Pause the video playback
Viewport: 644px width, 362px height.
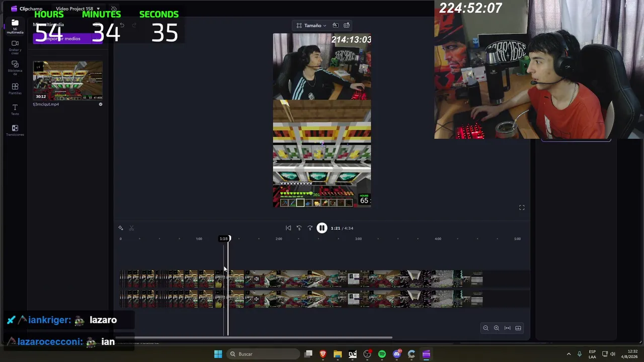click(x=322, y=228)
